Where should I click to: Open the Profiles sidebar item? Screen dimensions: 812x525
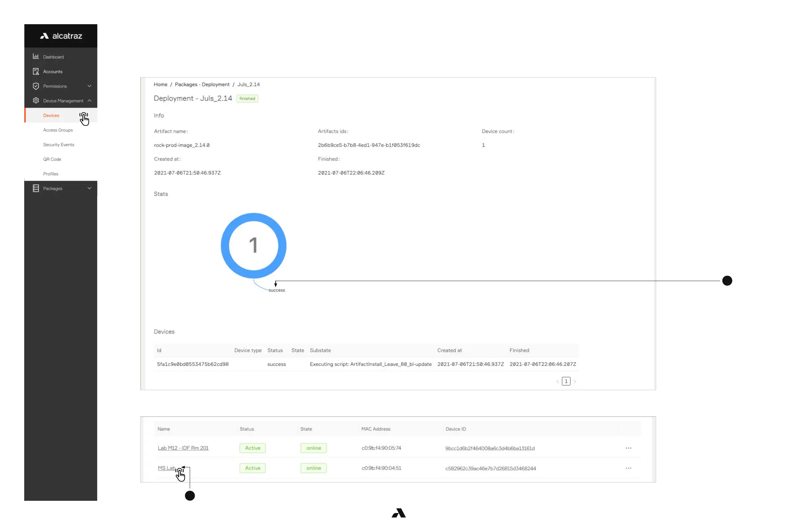51,174
